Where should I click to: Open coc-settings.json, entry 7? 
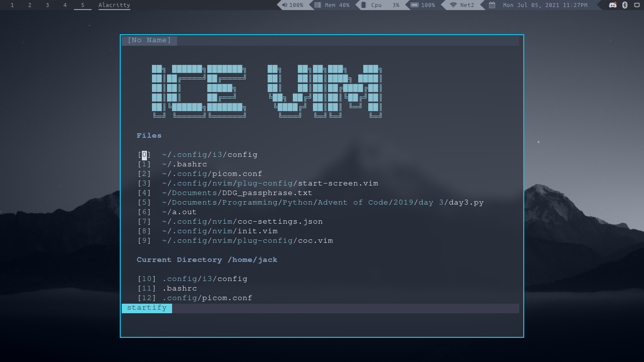click(x=243, y=222)
